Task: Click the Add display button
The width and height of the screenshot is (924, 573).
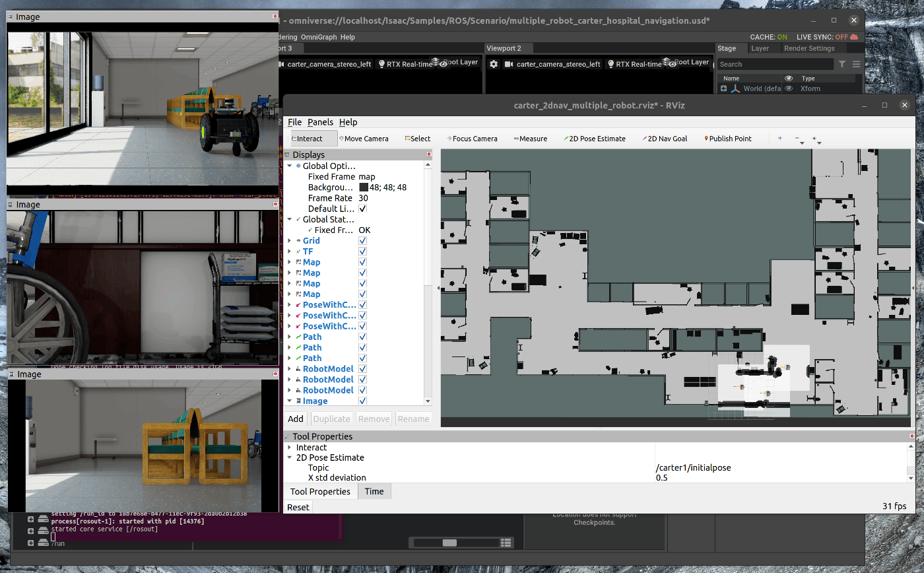Action: [x=296, y=419]
